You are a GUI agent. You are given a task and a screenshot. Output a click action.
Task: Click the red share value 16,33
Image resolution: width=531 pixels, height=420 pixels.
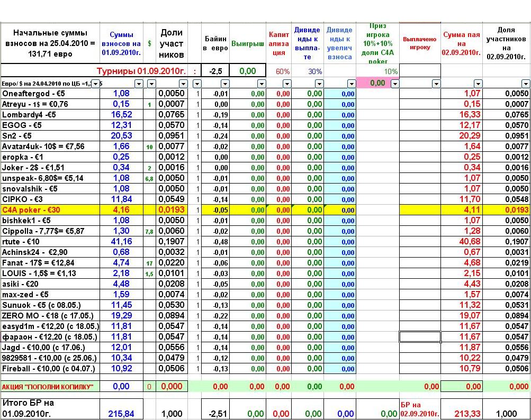pos(470,115)
